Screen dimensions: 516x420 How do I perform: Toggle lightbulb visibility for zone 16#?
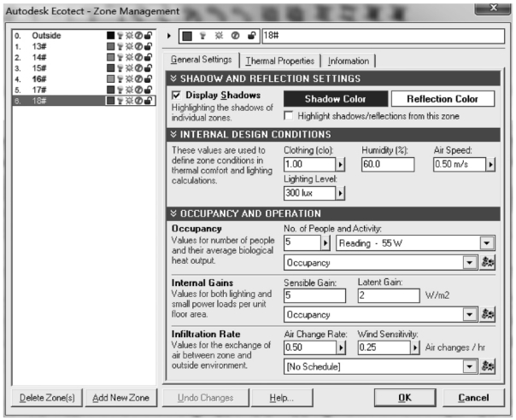(120, 79)
